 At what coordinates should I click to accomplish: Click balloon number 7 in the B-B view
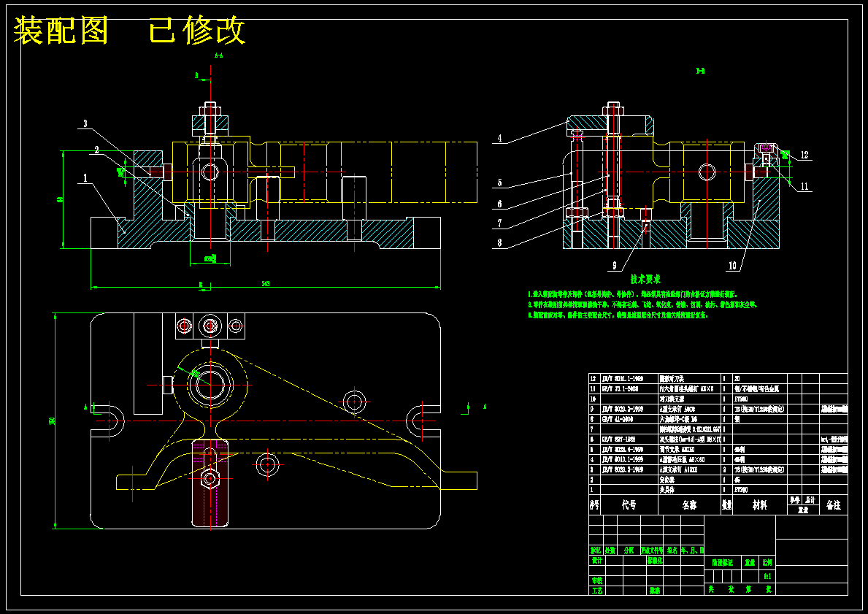click(499, 223)
